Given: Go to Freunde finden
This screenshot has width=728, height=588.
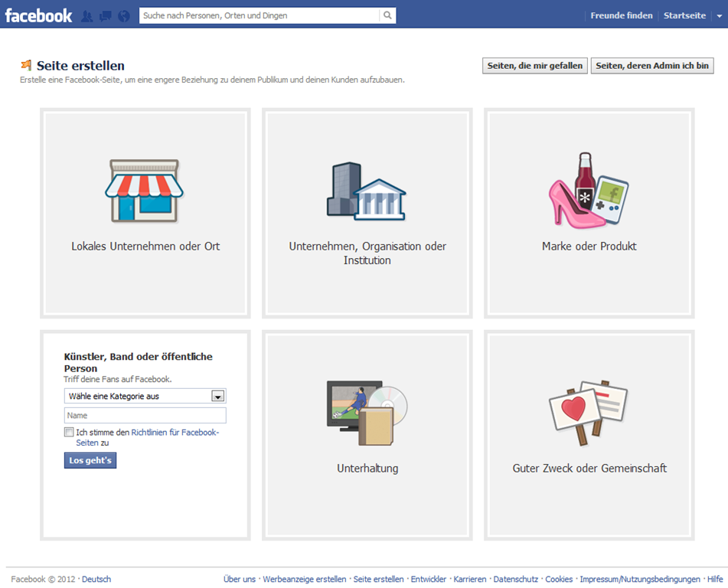Looking at the screenshot, I should (x=622, y=15).
